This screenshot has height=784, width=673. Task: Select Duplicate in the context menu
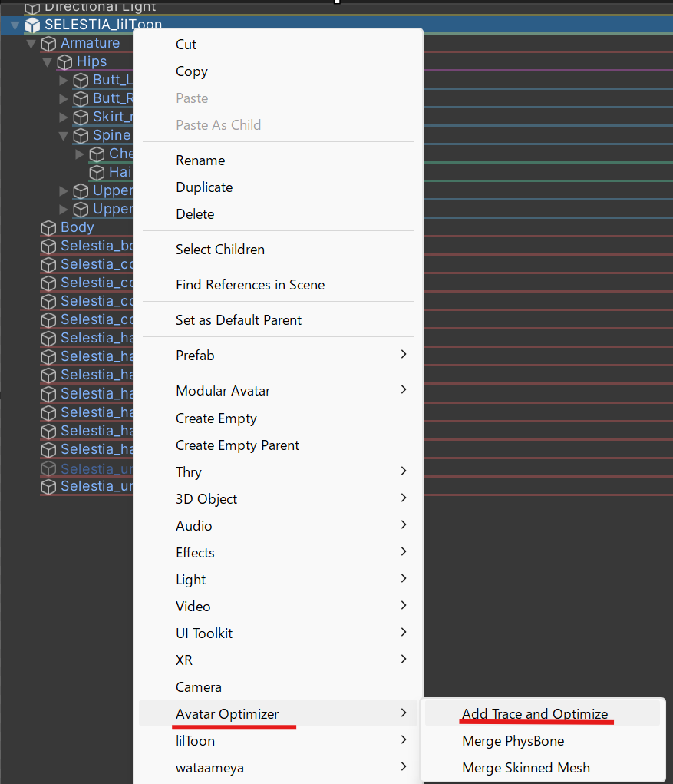279,187
